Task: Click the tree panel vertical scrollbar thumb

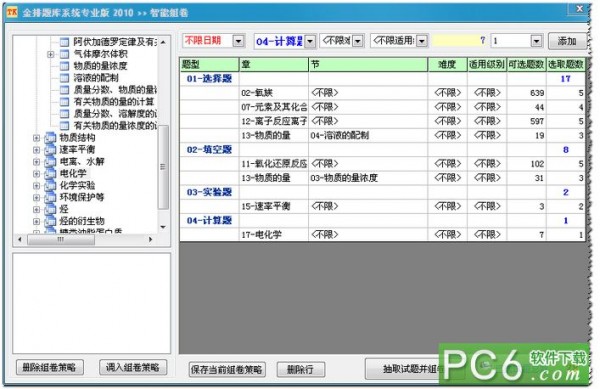Action: pyautogui.click(x=163, y=167)
